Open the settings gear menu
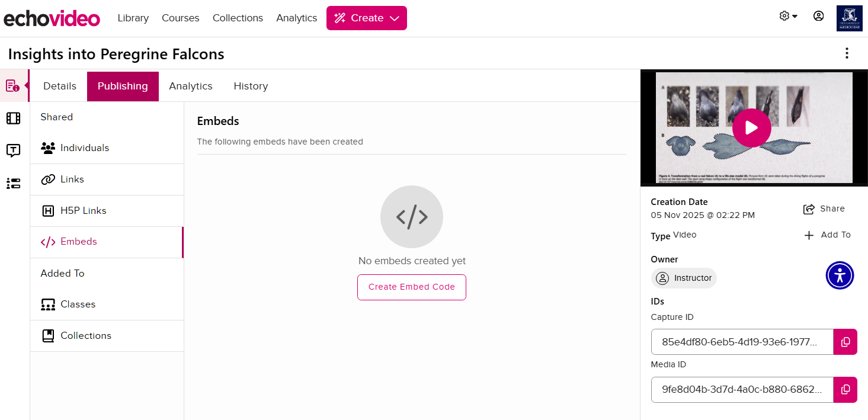Image resolution: width=868 pixels, height=420 pixels. [x=788, y=17]
